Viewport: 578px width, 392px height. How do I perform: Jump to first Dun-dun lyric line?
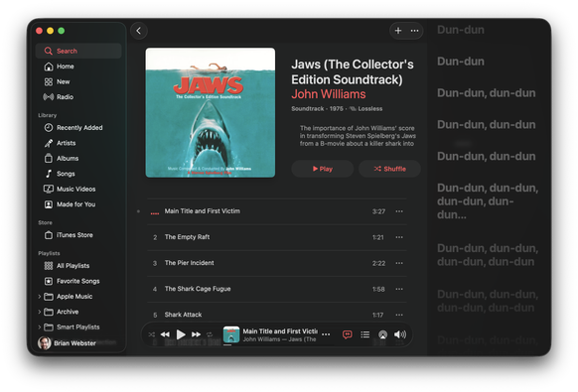461,30
